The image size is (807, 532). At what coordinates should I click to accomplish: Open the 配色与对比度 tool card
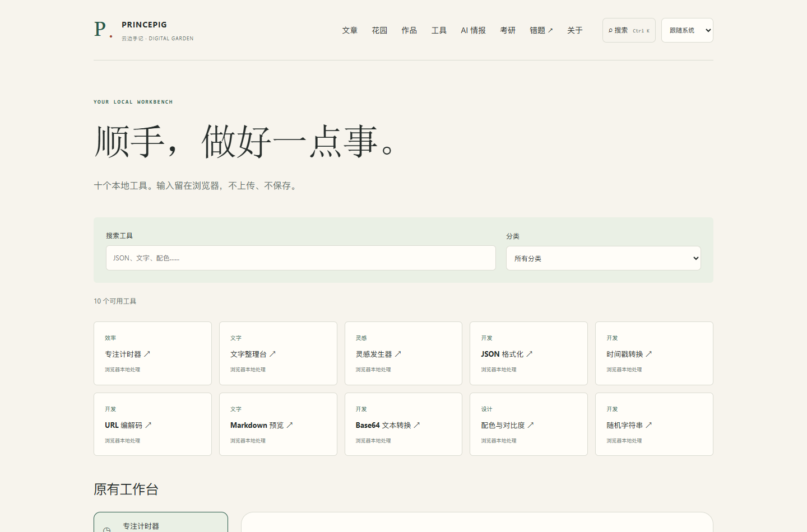pyautogui.click(x=528, y=424)
